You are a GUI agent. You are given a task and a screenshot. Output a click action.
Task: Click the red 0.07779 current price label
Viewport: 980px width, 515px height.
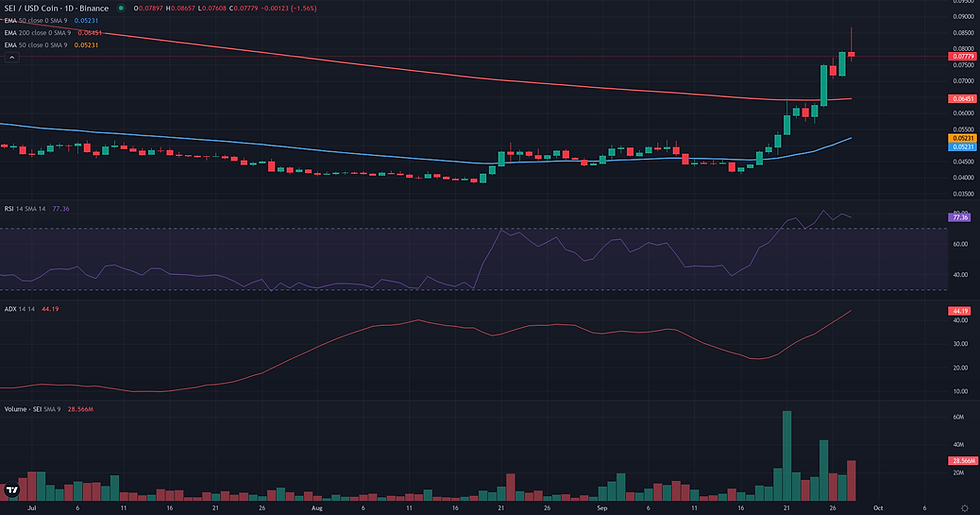pyautogui.click(x=962, y=56)
